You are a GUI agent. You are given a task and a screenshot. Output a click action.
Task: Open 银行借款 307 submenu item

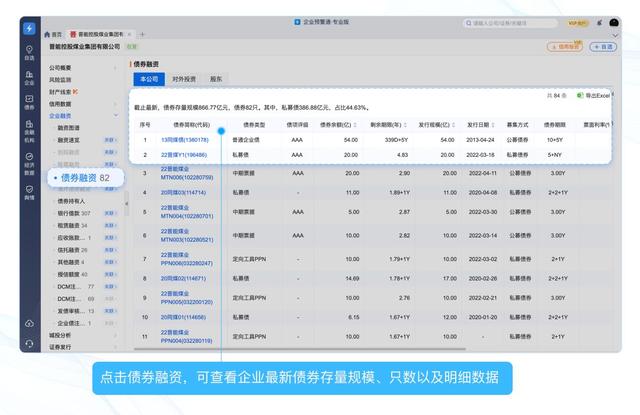[74, 213]
